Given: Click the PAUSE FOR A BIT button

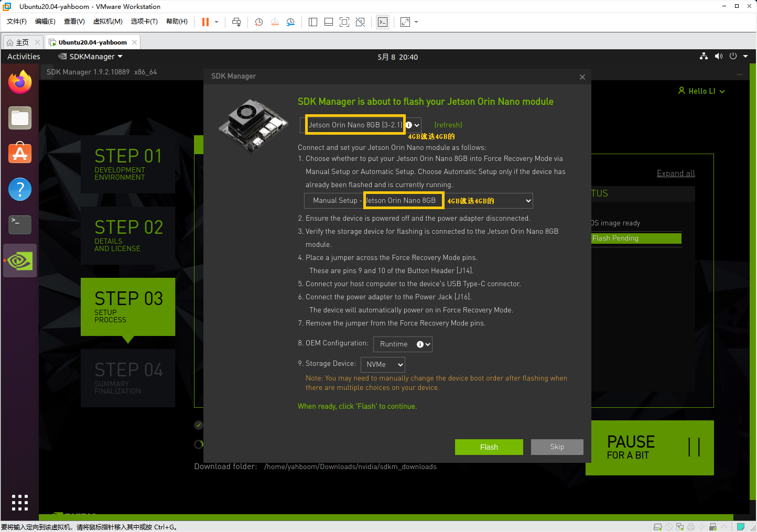Looking at the screenshot, I should 650,448.
